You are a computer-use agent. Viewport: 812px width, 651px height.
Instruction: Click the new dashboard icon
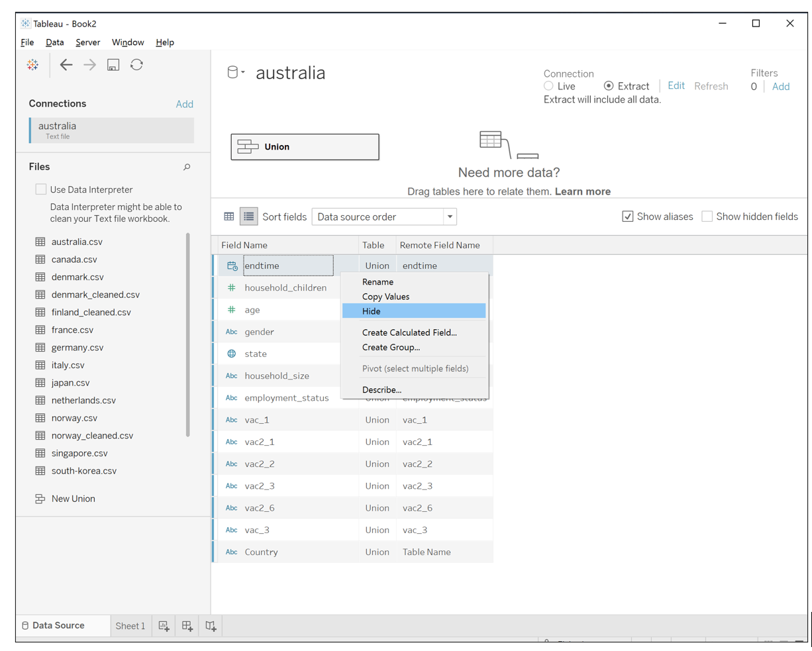click(x=187, y=626)
